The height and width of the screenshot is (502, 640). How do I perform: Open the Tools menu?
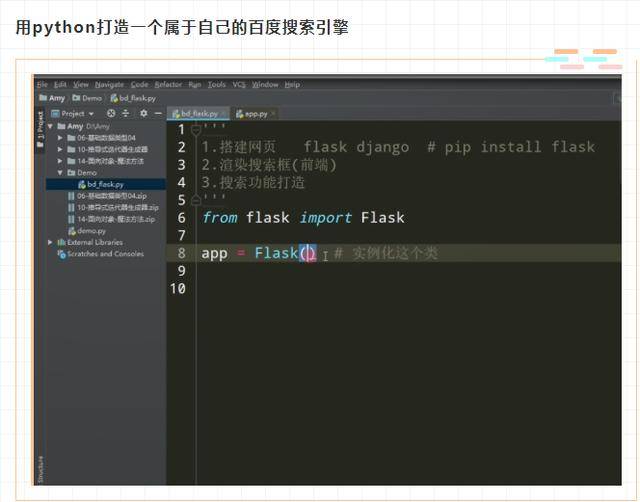pos(216,84)
